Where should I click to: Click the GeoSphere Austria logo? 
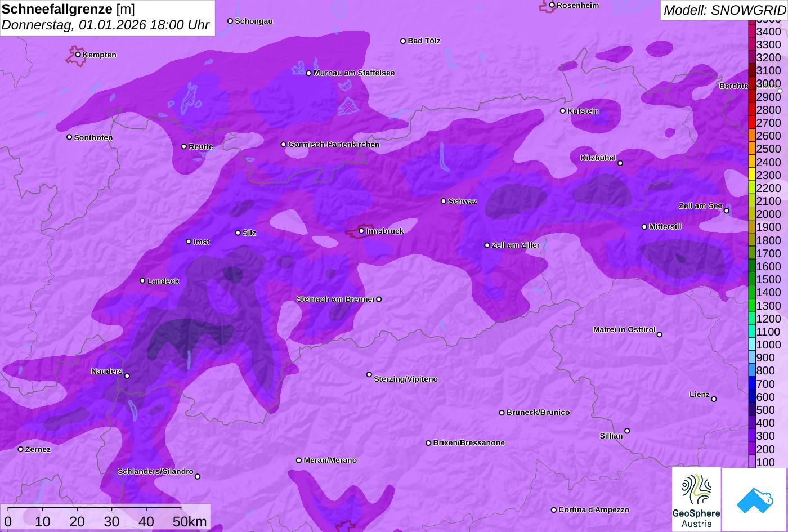coord(696,499)
